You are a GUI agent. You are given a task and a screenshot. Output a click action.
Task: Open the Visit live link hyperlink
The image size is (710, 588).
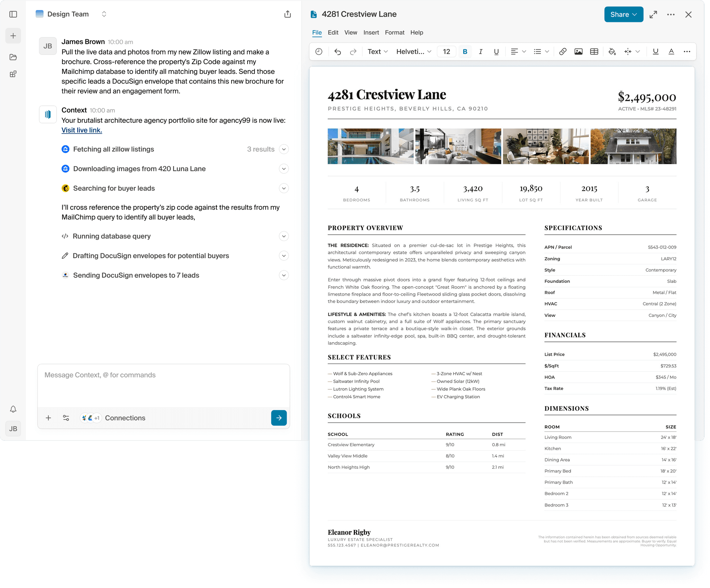tap(82, 130)
